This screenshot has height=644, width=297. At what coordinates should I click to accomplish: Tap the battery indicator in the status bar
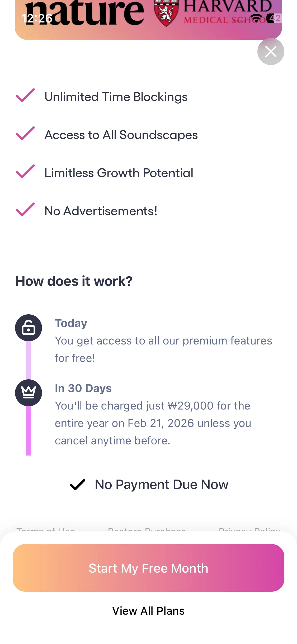coord(274,18)
